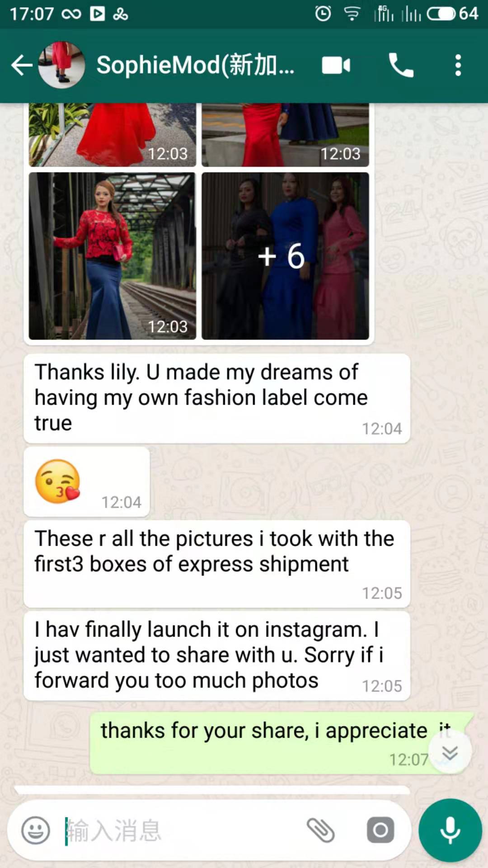Select the 'Thanks lily' message bubble

point(217,398)
